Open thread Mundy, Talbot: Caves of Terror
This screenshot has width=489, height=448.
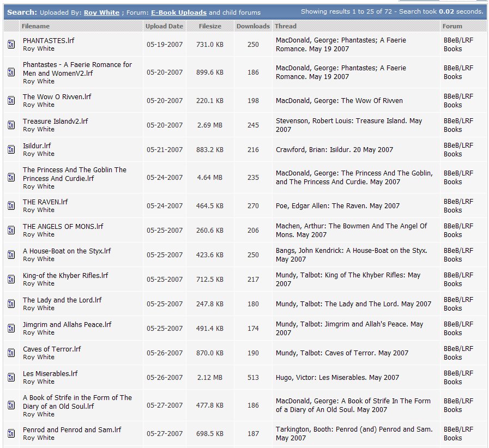(x=342, y=353)
